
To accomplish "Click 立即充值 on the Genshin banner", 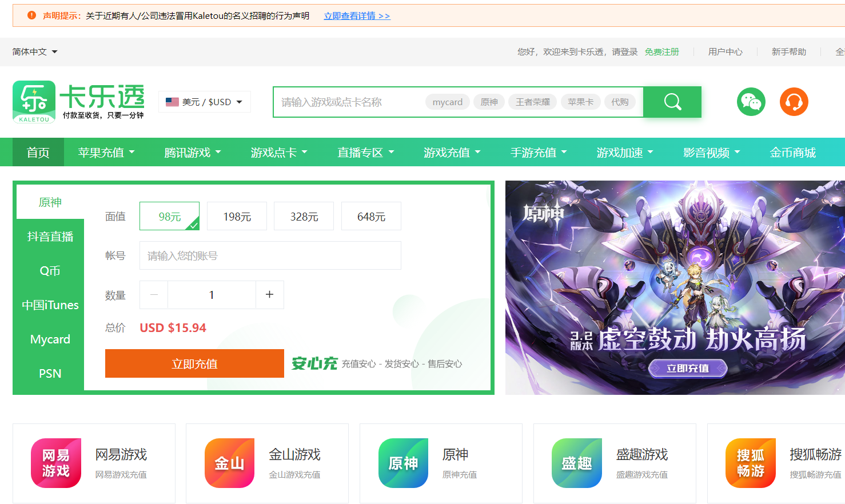I will click(688, 369).
